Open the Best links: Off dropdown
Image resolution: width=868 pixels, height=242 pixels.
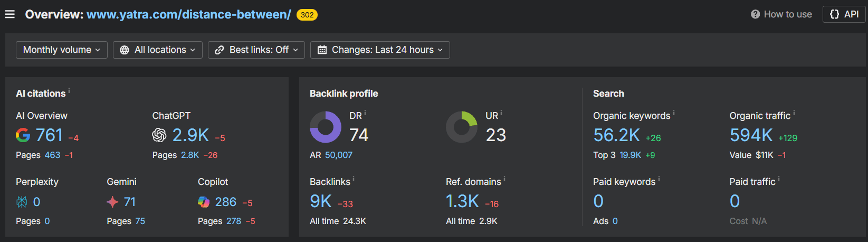pyautogui.click(x=256, y=50)
